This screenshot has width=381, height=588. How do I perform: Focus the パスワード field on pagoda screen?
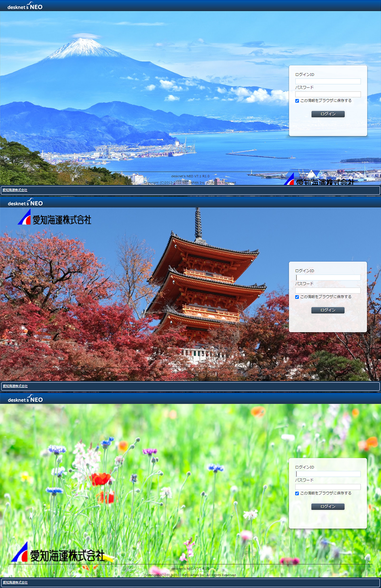328,290
